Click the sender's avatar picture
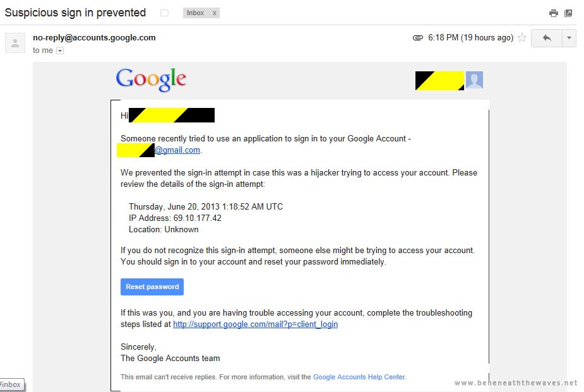 click(15, 43)
